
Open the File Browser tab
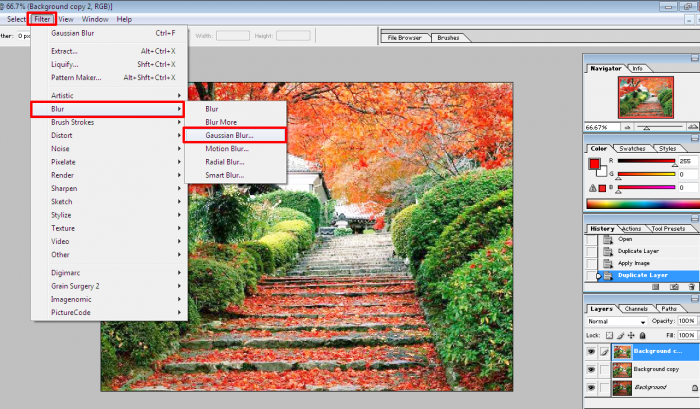(x=404, y=38)
